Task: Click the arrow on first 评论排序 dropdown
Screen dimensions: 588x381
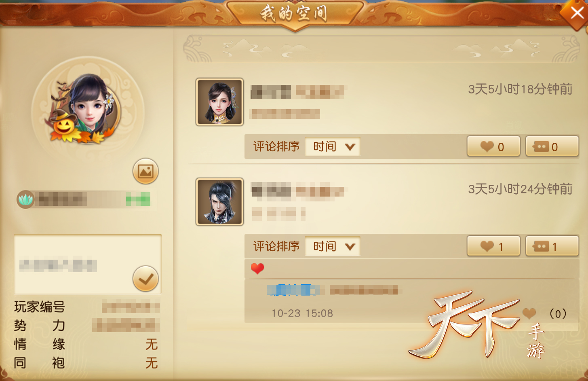Action: (x=350, y=147)
